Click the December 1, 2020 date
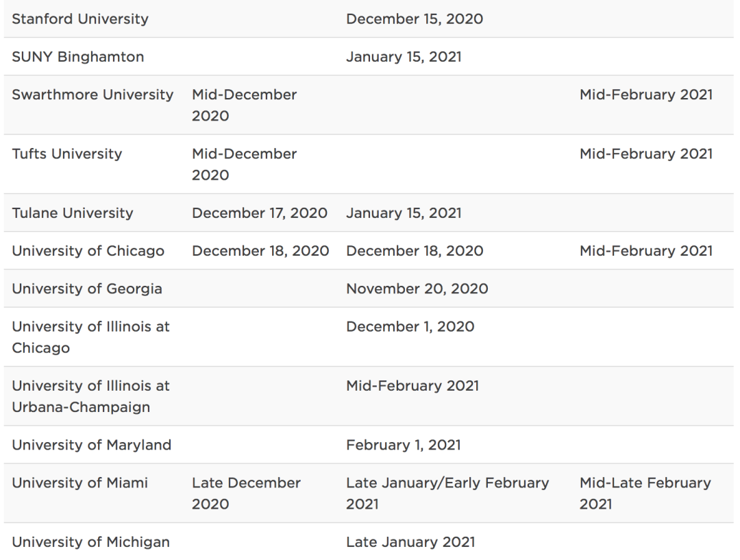740x560 pixels. [410, 326]
